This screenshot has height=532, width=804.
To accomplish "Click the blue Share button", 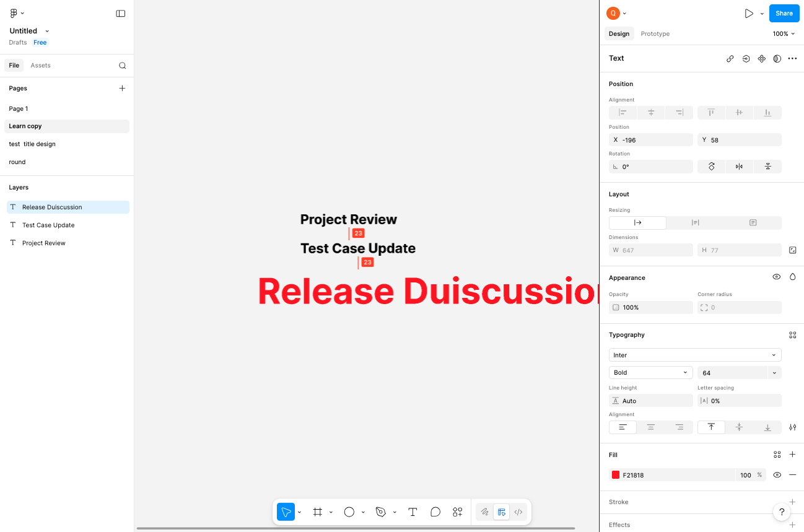I will [784, 13].
